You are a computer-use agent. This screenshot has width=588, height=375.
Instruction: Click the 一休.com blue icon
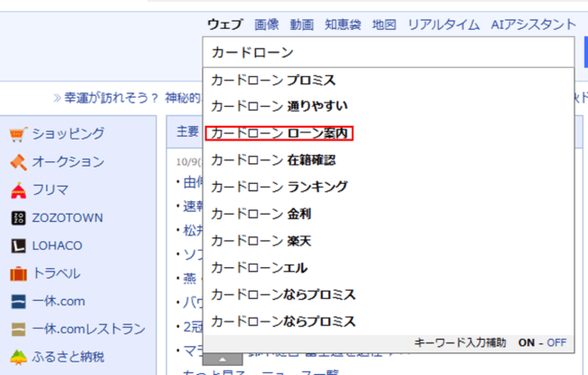click(18, 302)
